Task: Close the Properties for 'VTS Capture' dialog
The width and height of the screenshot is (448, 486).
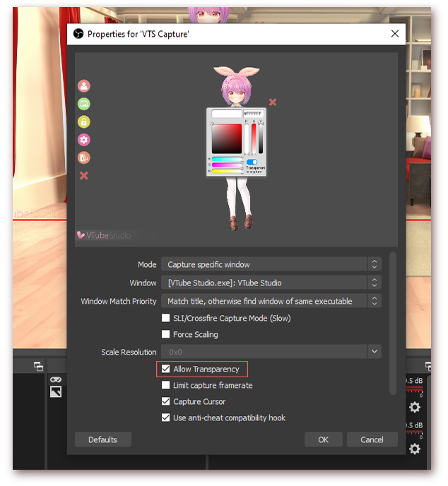Action: 395,33
